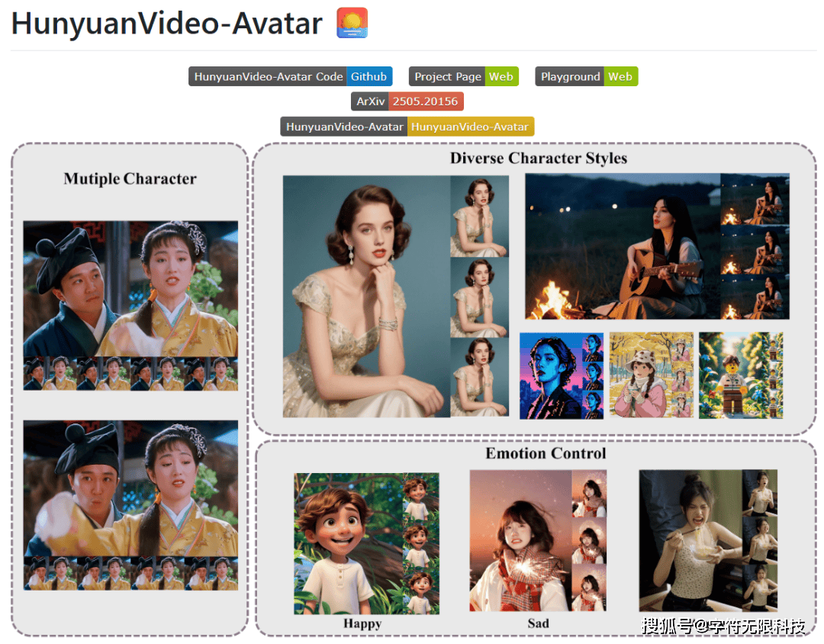Select the LEGO figure in garden image

pyautogui.click(x=741, y=375)
